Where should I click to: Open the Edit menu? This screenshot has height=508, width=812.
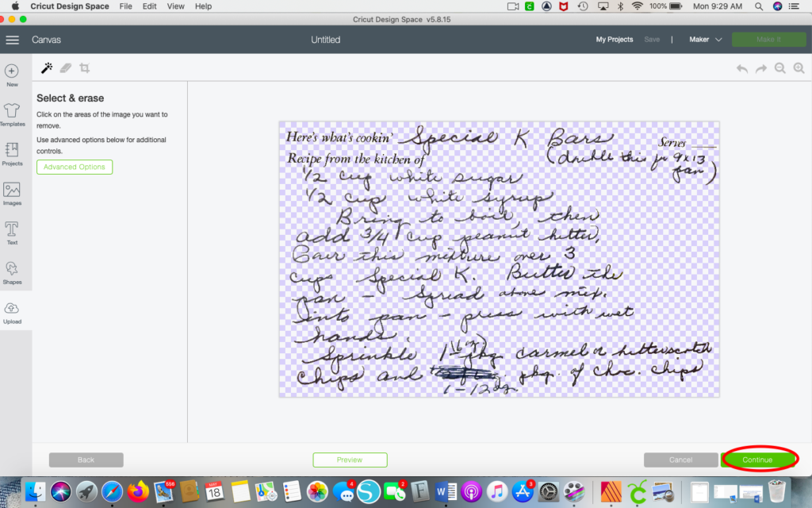coord(150,6)
